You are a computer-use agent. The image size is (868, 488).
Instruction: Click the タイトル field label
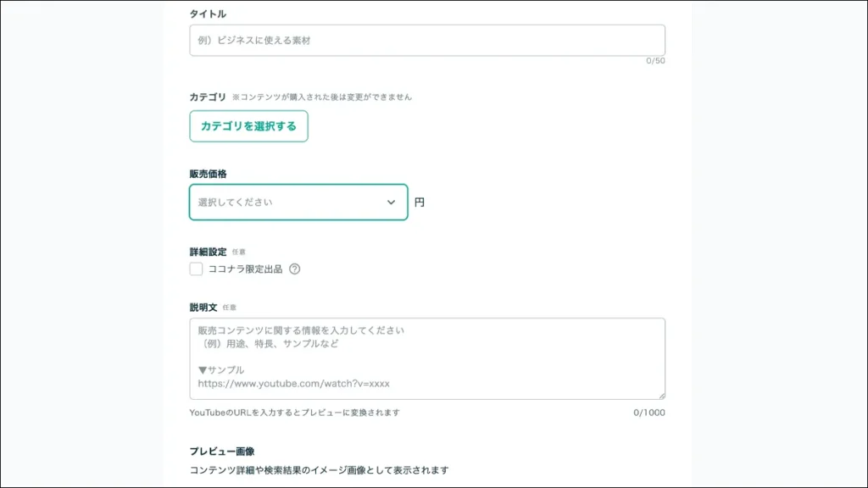tap(208, 14)
